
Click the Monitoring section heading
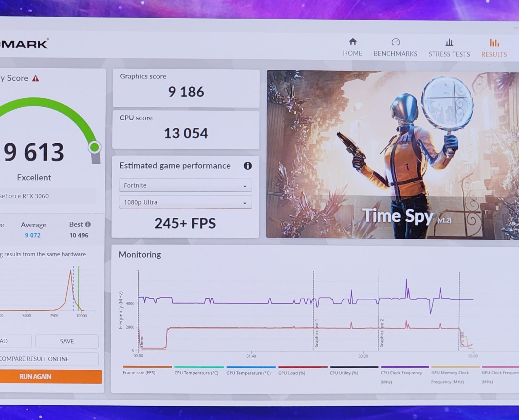(x=140, y=255)
